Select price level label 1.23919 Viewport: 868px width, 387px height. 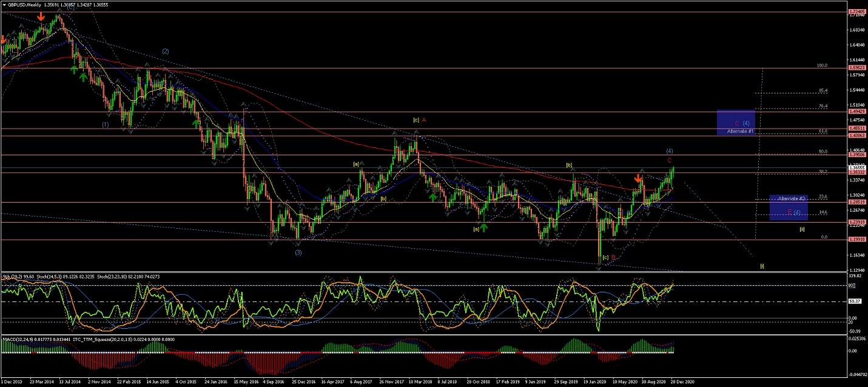(x=858, y=222)
